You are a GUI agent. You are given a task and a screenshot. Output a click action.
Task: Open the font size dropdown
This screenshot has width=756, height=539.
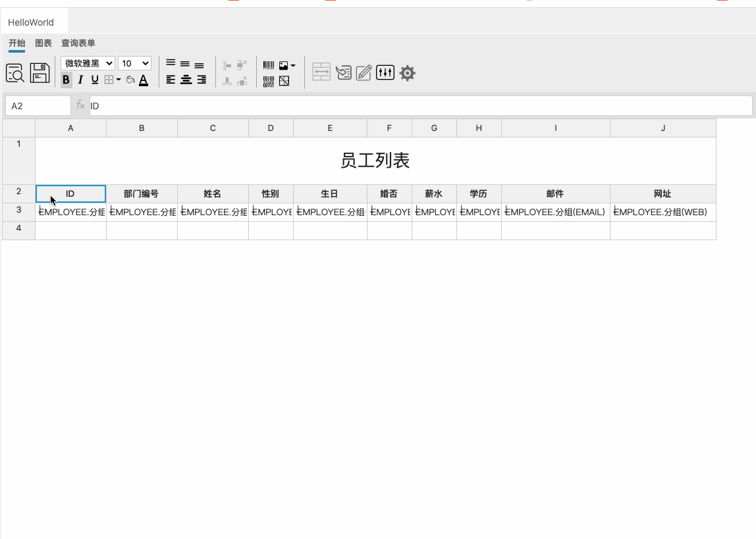[134, 63]
